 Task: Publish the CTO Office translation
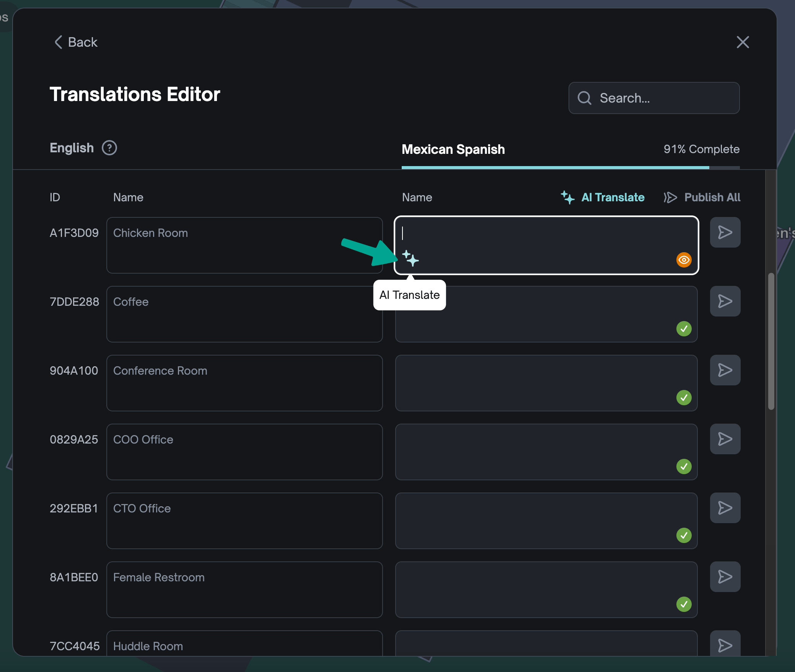tap(725, 508)
